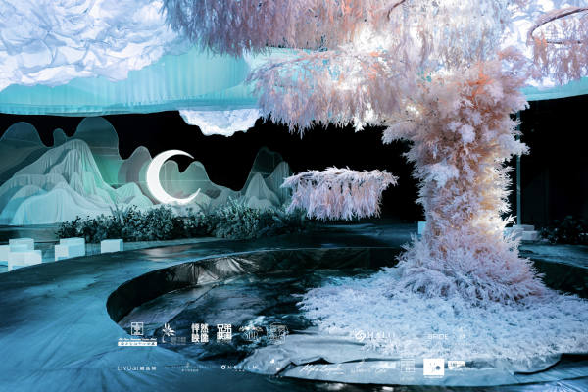Select the HALU logo with circular emblem
Screen dimensions: 588x392
click(x=375, y=336)
